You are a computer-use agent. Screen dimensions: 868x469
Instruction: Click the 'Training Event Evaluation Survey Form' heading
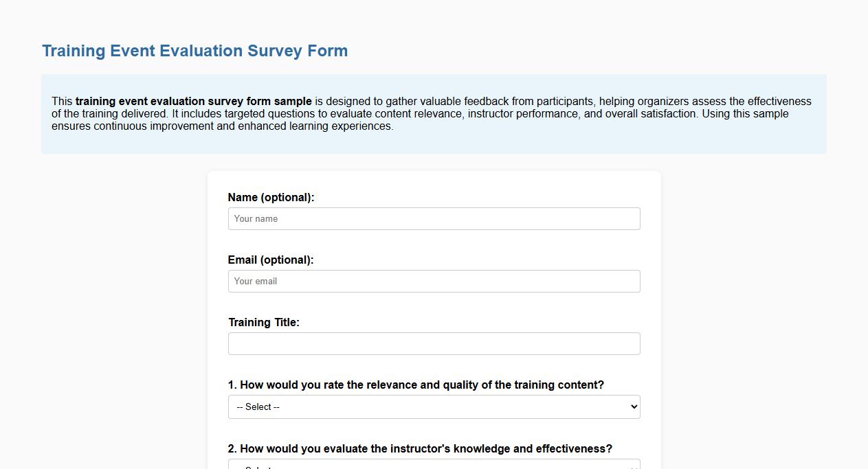[x=194, y=50]
